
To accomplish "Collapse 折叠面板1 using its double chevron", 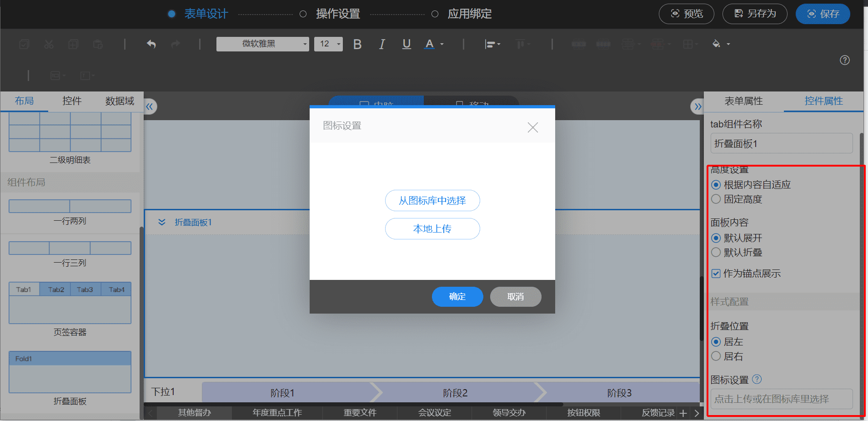I will (x=161, y=222).
